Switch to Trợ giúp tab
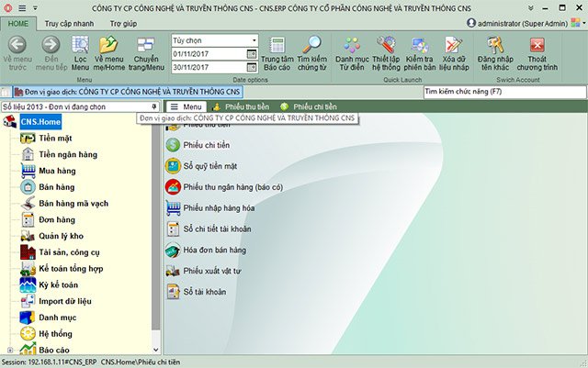Image resolution: width=588 pixels, height=368 pixels. click(123, 24)
